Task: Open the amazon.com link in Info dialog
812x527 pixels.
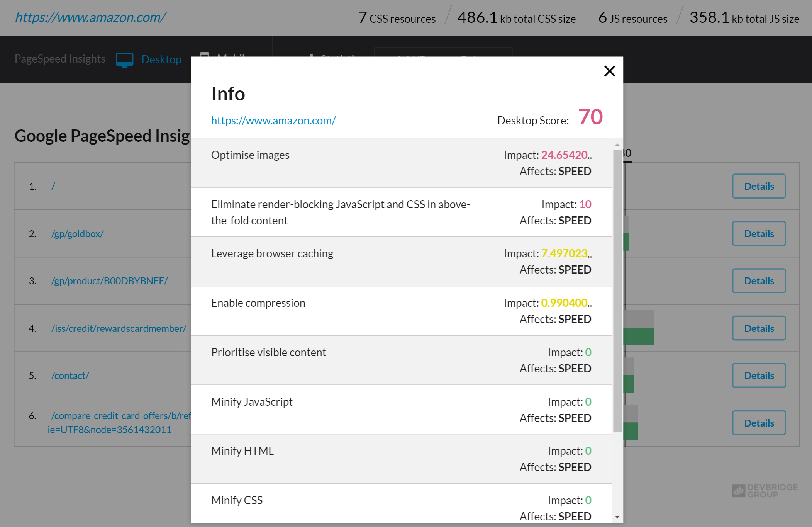Action: [x=273, y=121]
